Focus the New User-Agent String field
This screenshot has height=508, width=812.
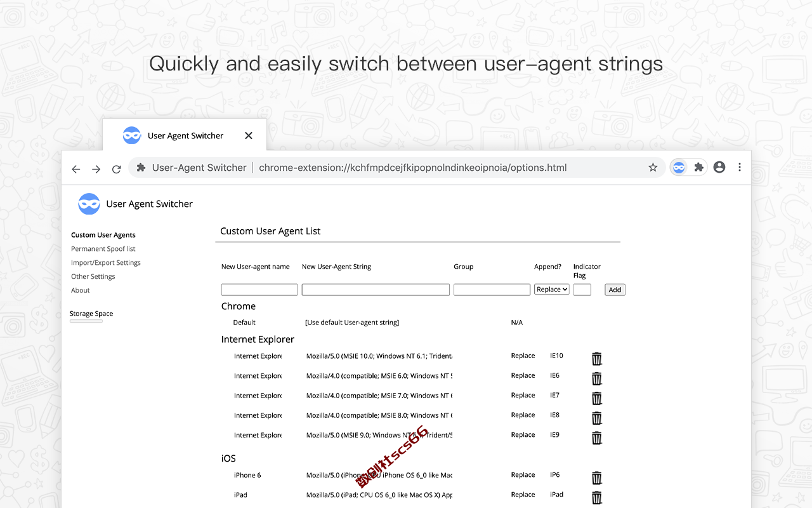tap(376, 290)
